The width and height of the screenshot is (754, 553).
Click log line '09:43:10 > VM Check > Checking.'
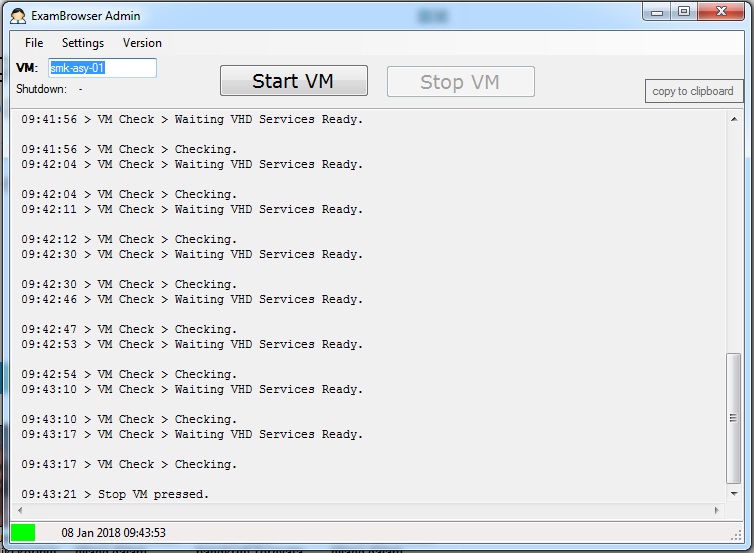pos(129,419)
